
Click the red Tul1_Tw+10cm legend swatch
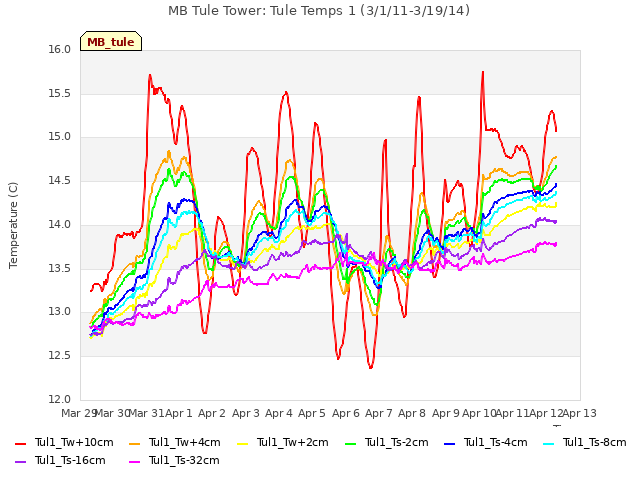(x=20, y=444)
